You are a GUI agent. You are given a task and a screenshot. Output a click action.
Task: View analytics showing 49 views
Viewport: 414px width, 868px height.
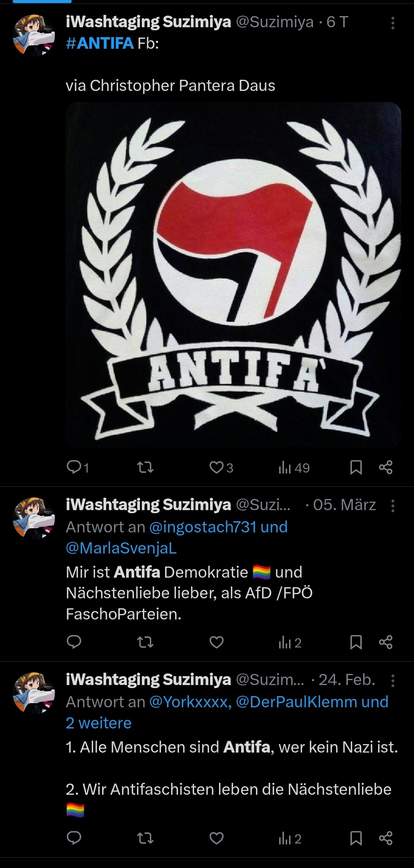pyautogui.click(x=294, y=468)
